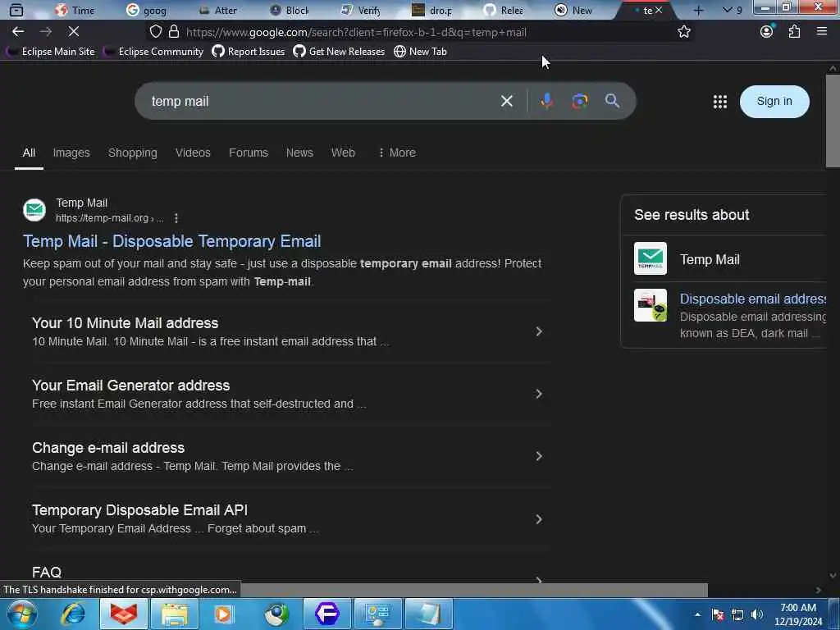Open Temp Mail - Disposable Temporary Email link
Screen dimensions: 840x630
tap(172, 241)
